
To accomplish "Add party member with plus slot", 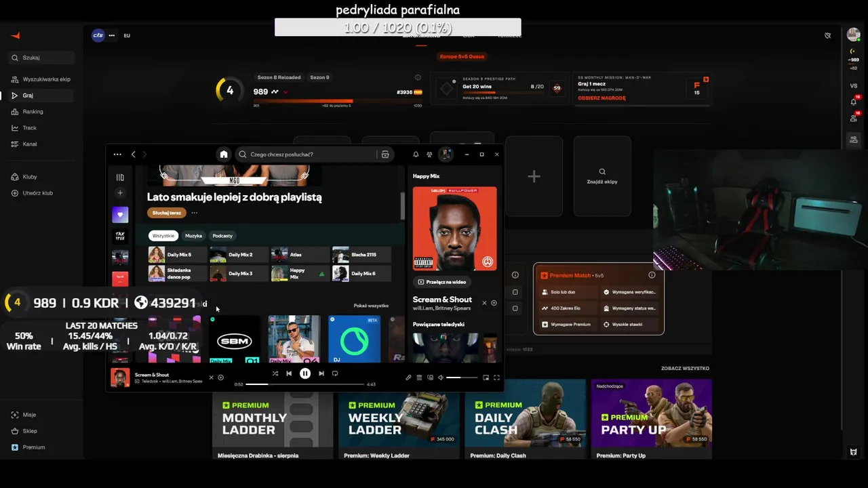I will pyautogui.click(x=534, y=176).
